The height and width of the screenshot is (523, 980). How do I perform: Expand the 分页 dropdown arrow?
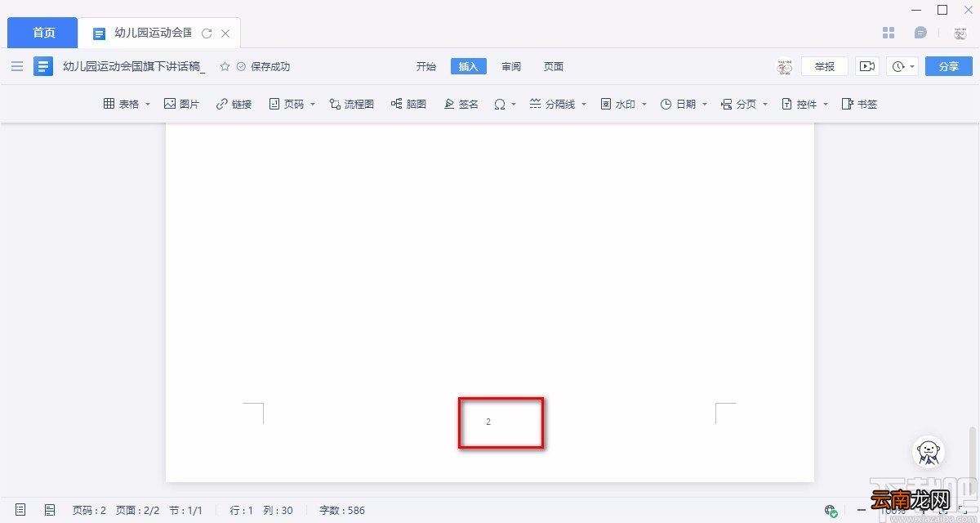[x=765, y=105]
